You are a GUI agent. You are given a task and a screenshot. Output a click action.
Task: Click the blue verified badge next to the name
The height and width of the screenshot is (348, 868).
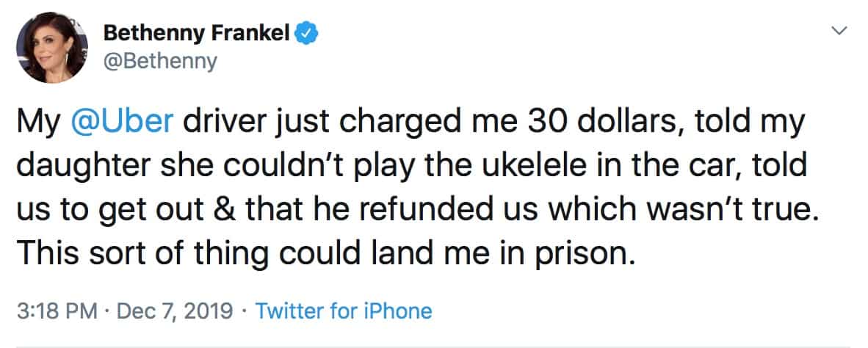(x=305, y=33)
